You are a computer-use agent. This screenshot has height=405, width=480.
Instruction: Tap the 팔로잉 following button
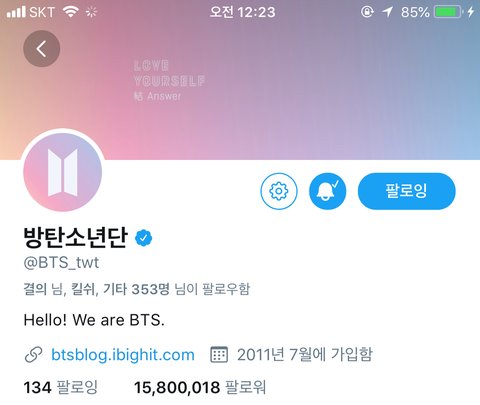pos(406,191)
